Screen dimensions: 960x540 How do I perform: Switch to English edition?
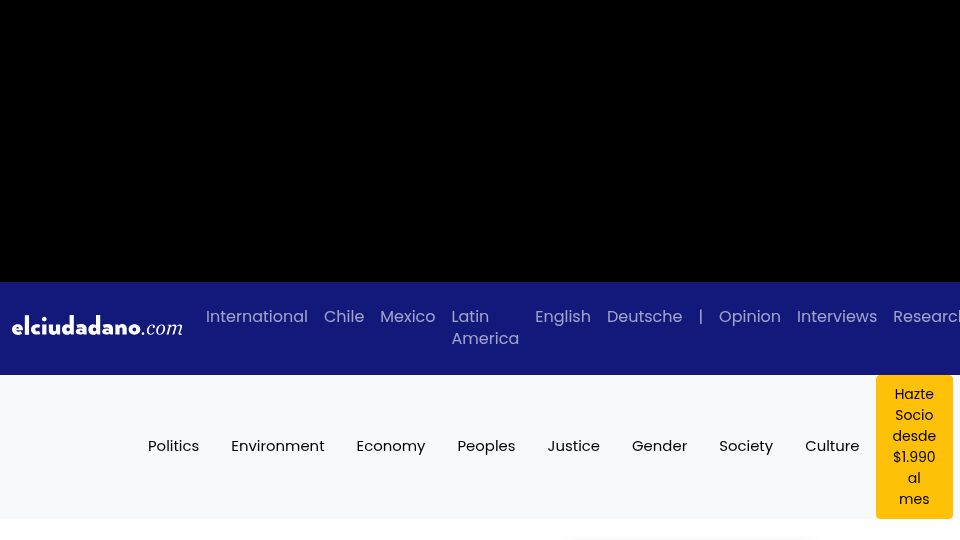tap(563, 317)
